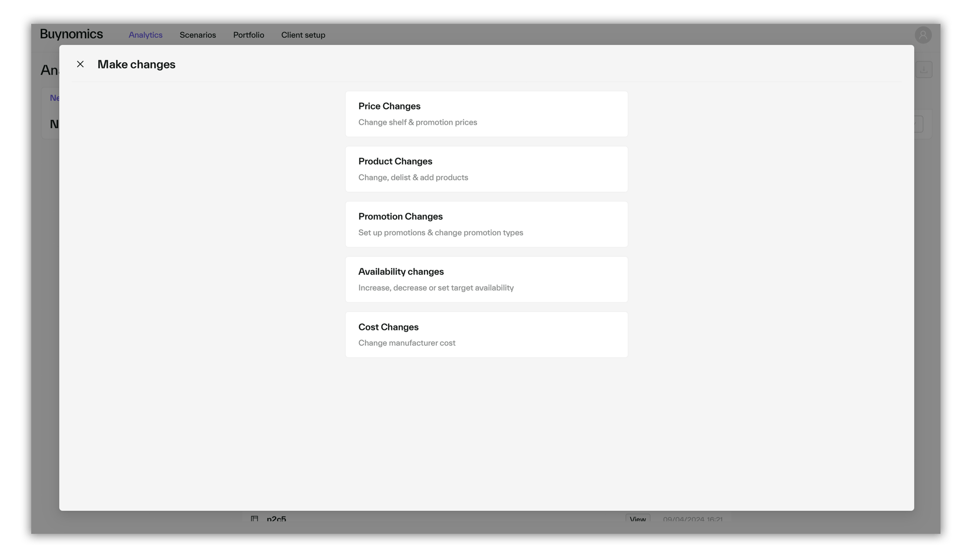Click the download icon behind dialog
This screenshot has width=971, height=560.
923,70
